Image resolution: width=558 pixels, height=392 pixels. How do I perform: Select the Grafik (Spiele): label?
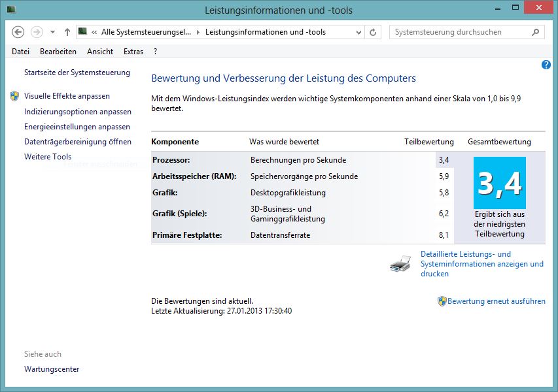[x=180, y=214]
